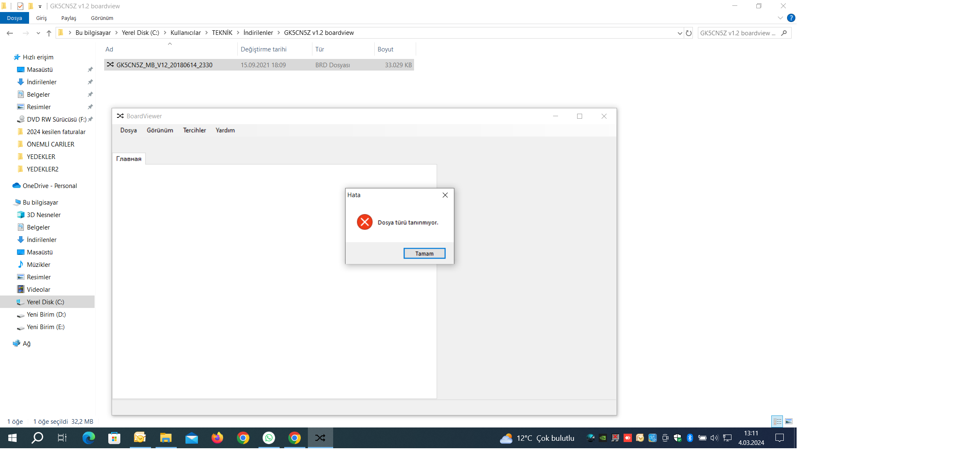Open the Görünüm ribbon tab in Explorer

pos(102,18)
